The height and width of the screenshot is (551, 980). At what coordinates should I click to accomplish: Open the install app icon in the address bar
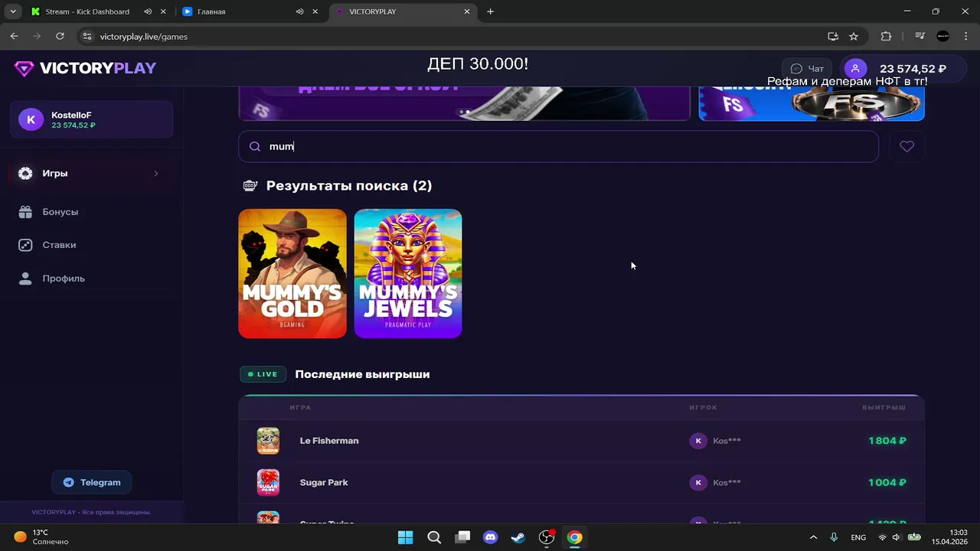(833, 36)
